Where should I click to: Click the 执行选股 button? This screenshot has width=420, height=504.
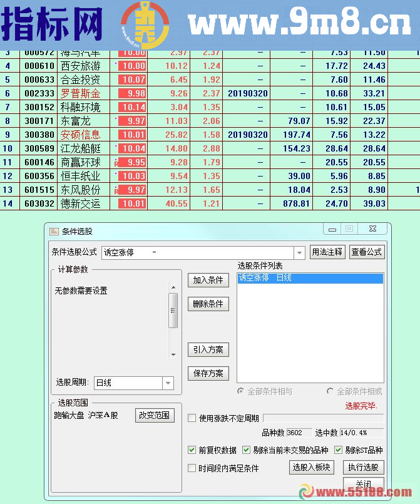point(363,467)
